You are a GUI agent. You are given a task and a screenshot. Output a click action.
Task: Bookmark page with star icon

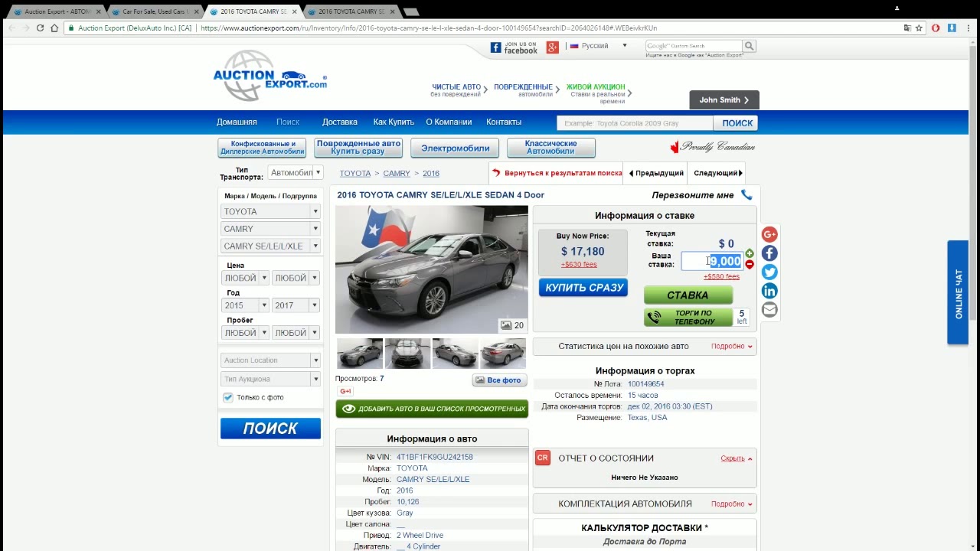pos(920,28)
